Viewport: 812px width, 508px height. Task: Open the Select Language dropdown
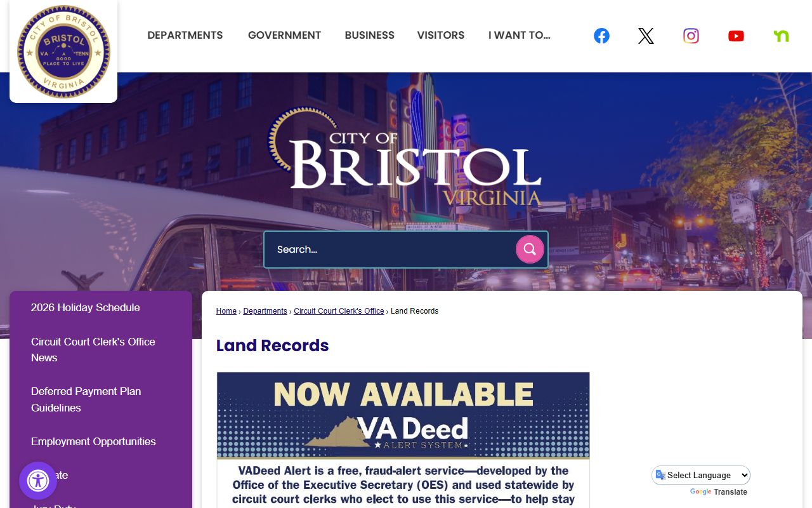coord(701,475)
